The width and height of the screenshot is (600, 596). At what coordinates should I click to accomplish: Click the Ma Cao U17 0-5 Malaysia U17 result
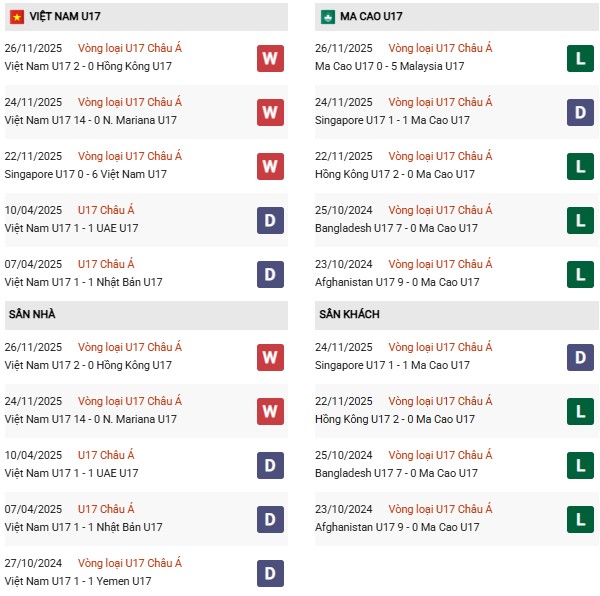[x=390, y=66]
